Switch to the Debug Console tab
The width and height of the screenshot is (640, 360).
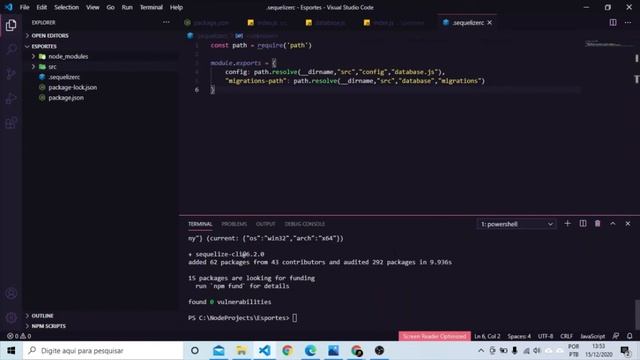pyautogui.click(x=304, y=224)
